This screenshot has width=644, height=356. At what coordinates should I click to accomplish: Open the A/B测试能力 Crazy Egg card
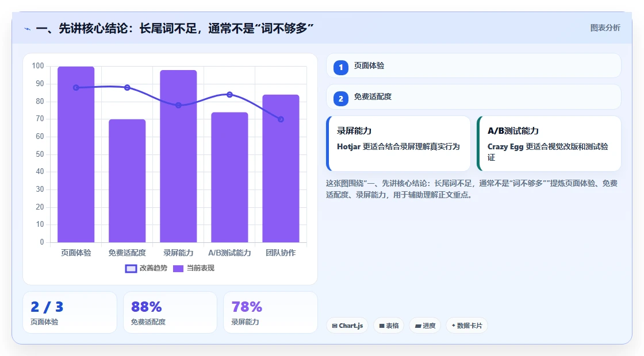point(549,143)
